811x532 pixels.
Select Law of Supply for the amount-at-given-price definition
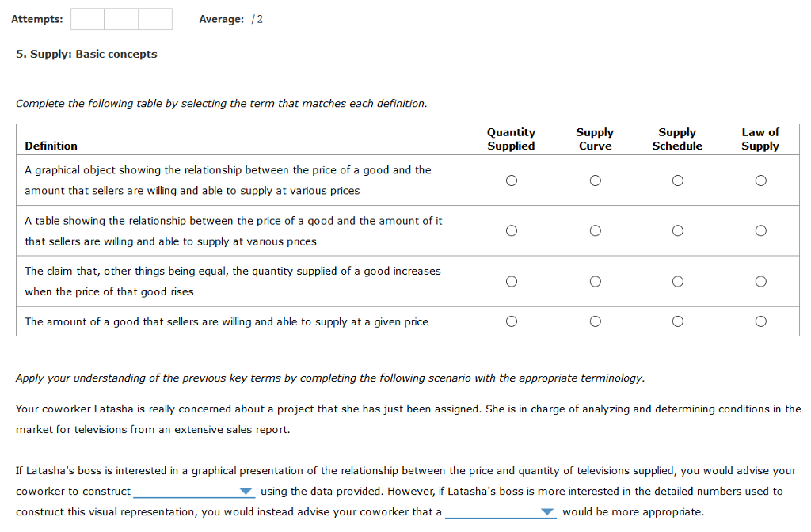click(760, 321)
